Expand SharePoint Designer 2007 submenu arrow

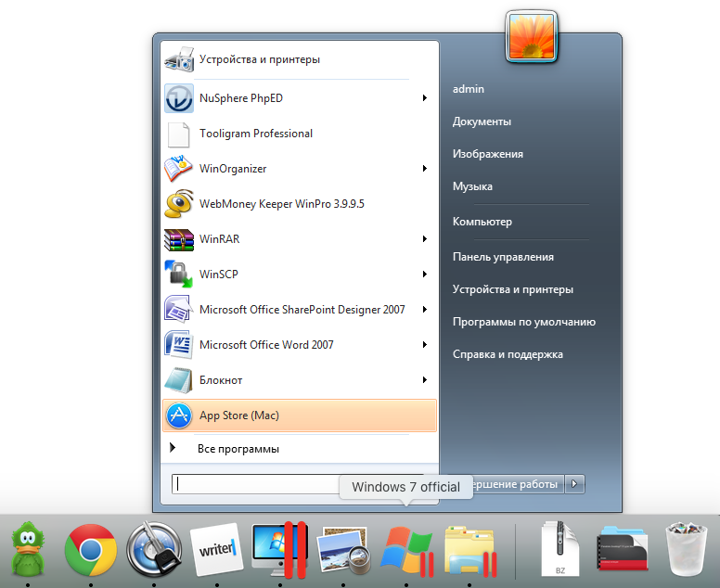pos(425,310)
